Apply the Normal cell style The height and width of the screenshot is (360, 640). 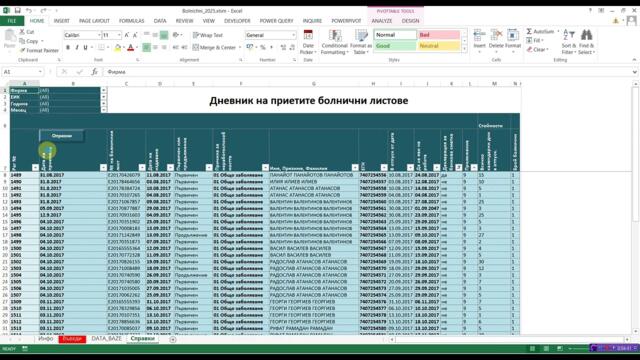click(395, 35)
